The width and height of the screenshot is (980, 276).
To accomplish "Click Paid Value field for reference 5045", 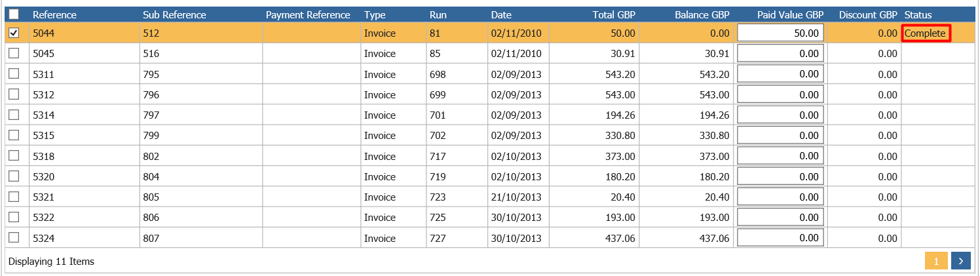I will (x=780, y=54).
